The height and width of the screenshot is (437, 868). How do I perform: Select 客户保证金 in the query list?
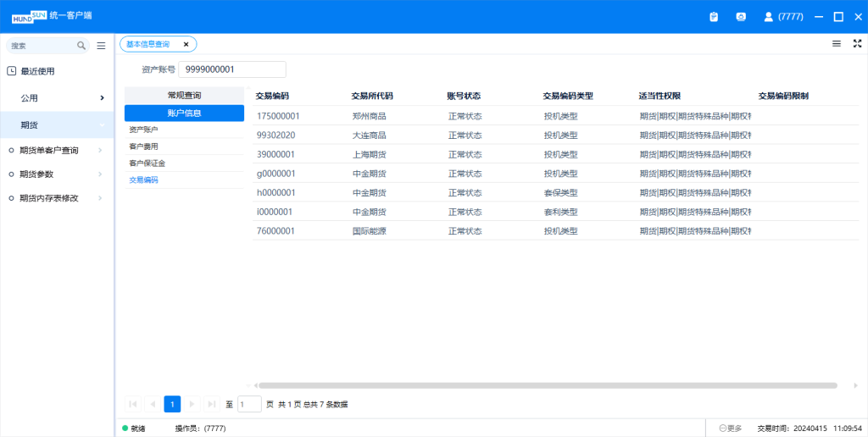[x=147, y=163]
